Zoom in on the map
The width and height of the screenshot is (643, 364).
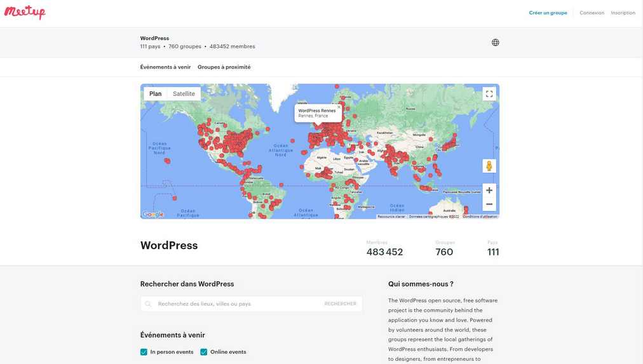pos(489,190)
